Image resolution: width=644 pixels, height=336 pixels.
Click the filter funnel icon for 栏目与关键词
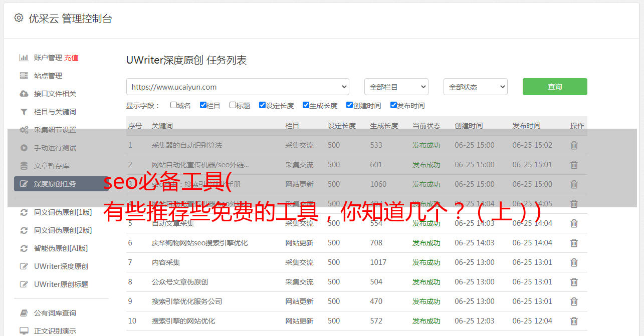(24, 112)
